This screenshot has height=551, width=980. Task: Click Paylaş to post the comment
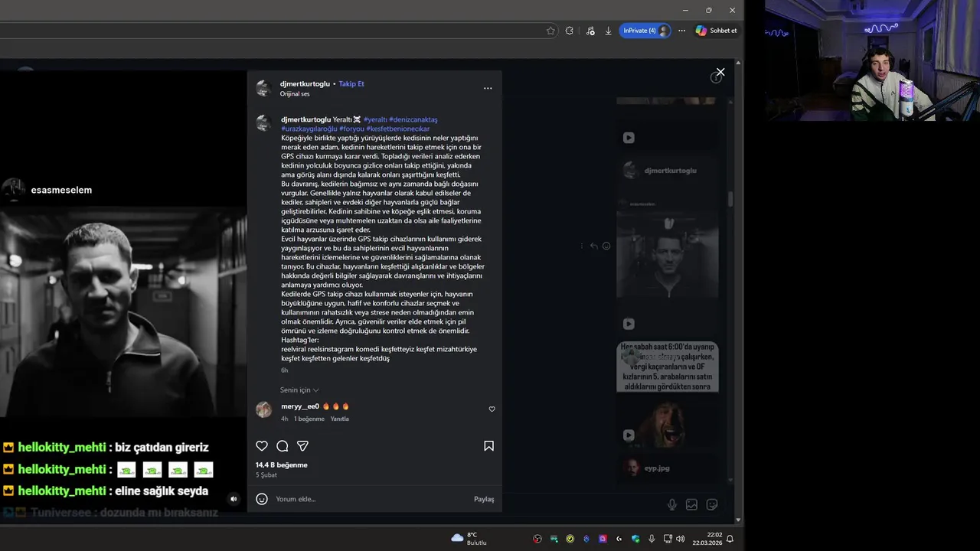(484, 499)
